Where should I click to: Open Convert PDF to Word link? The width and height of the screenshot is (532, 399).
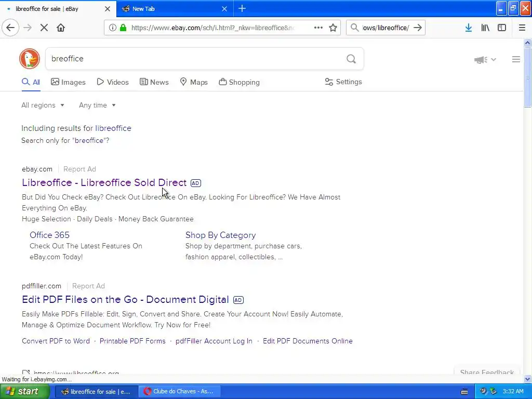coord(56,341)
